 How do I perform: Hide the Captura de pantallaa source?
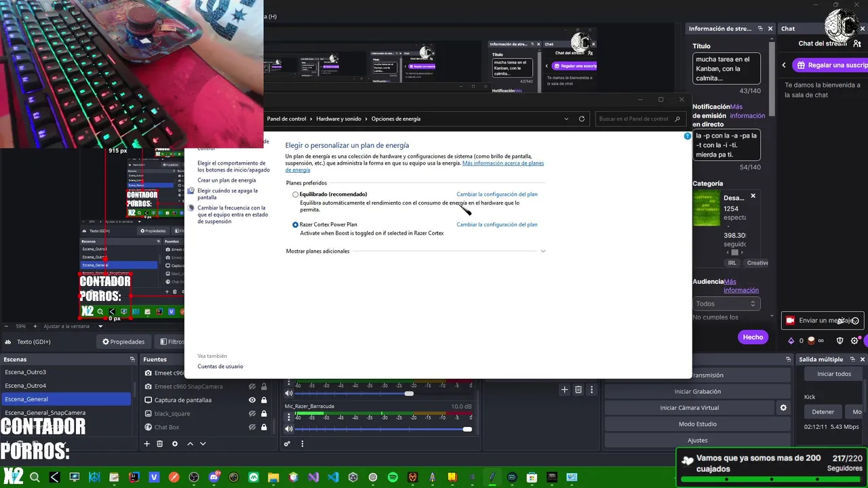pos(252,400)
